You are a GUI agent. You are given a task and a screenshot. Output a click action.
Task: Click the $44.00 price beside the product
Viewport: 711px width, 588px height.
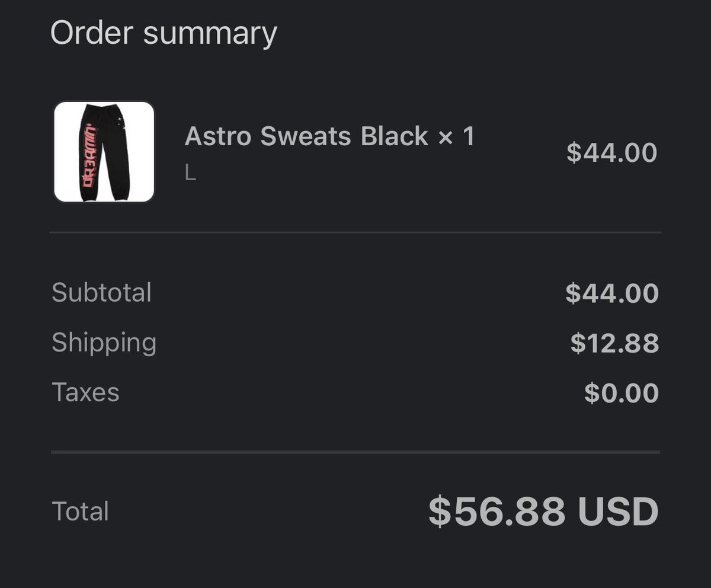(611, 152)
